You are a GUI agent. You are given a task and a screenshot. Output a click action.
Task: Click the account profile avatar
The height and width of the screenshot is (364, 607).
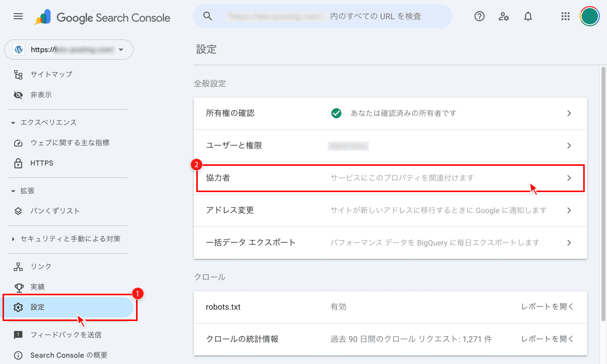click(589, 16)
